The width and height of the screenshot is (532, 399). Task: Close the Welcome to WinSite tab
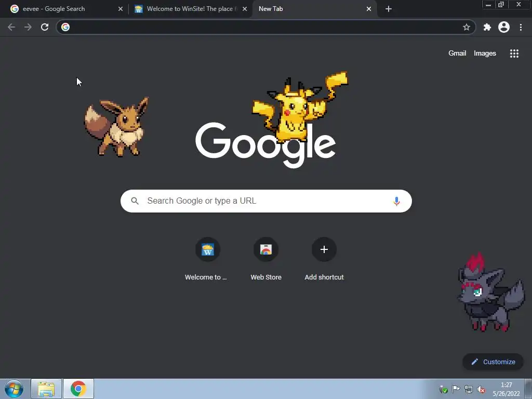[245, 9]
